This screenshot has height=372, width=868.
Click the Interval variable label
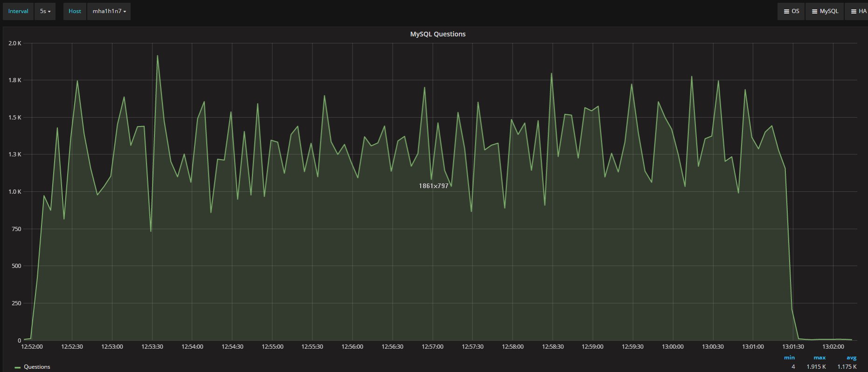(18, 11)
